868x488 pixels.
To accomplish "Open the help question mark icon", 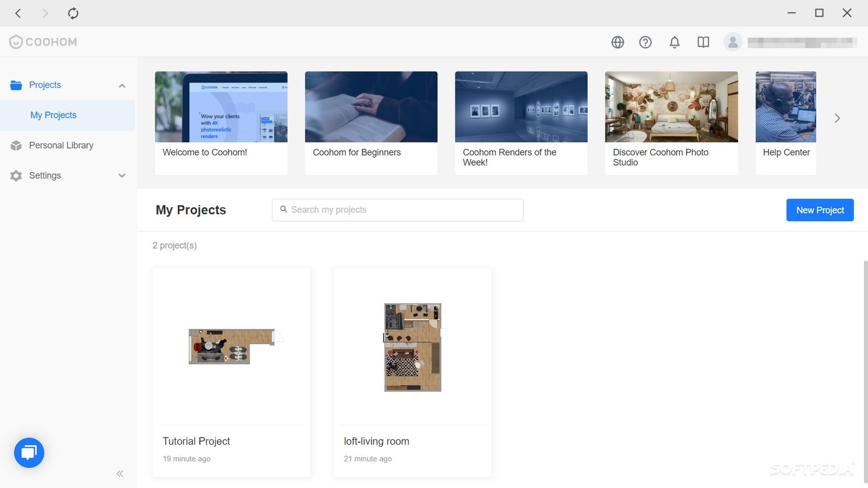I will tap(645, 42).
